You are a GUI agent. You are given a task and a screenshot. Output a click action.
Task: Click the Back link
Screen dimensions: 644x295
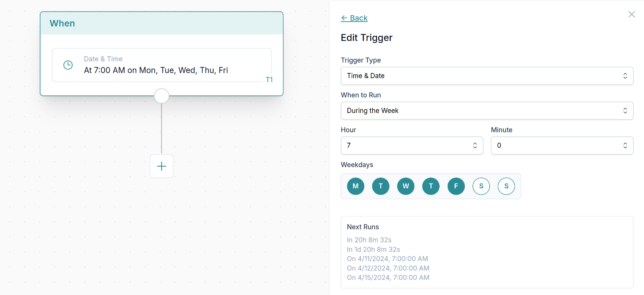(358, 18)
